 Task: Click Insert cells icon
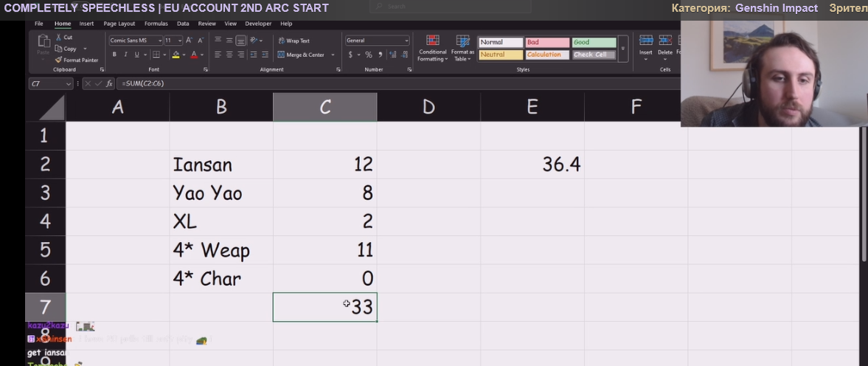[x=646, y=40]
